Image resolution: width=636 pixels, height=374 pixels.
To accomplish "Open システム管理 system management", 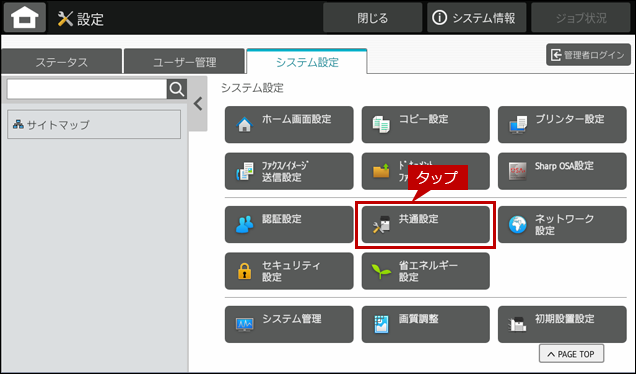I will click(289, 324).
